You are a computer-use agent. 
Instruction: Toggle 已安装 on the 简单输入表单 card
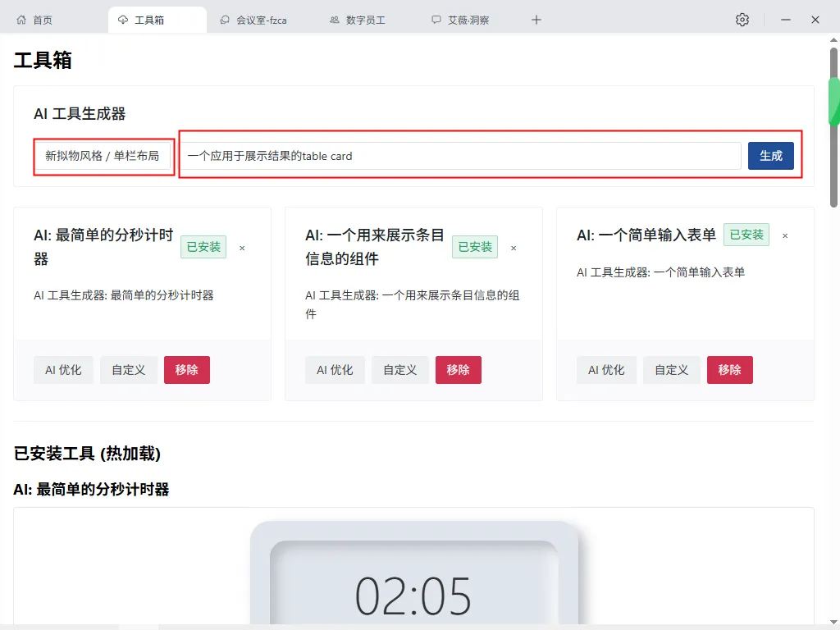pyautogui.click(x=746, y=235)
